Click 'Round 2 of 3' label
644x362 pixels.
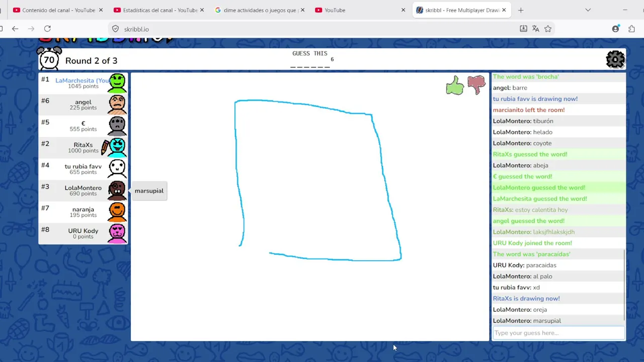[x=91, y=60]
